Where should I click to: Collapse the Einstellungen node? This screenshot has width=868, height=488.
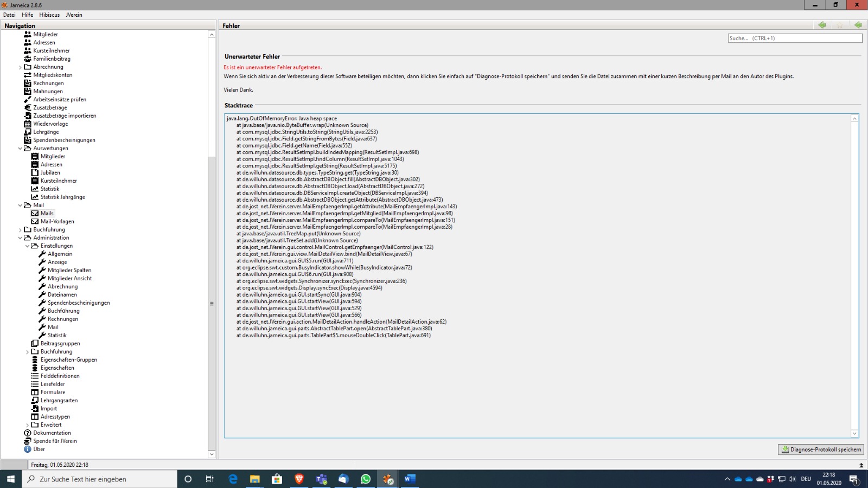point(28,246)
